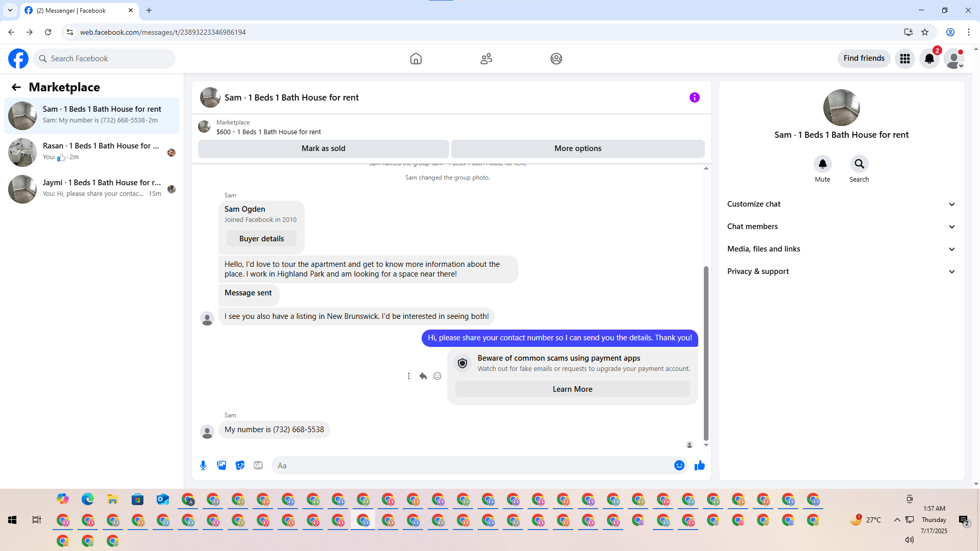The width and height of the screenshot is (980, 551).
Task: Click the browser address bar URL
Action: point(163,32)
